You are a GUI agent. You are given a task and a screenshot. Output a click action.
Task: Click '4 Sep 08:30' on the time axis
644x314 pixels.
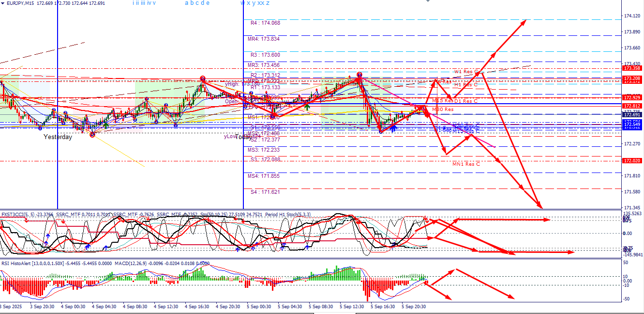tap(135, 306)
